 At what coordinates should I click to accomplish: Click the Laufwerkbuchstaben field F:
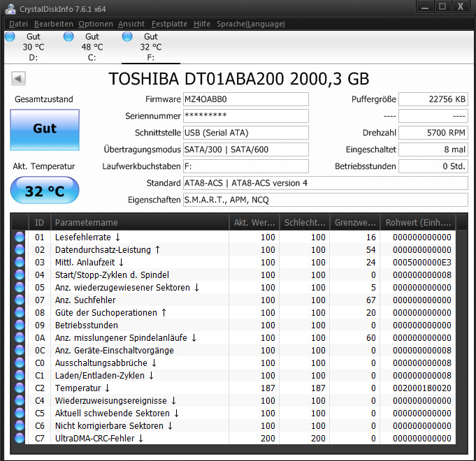pyautogui.click(x=246, y=166)
